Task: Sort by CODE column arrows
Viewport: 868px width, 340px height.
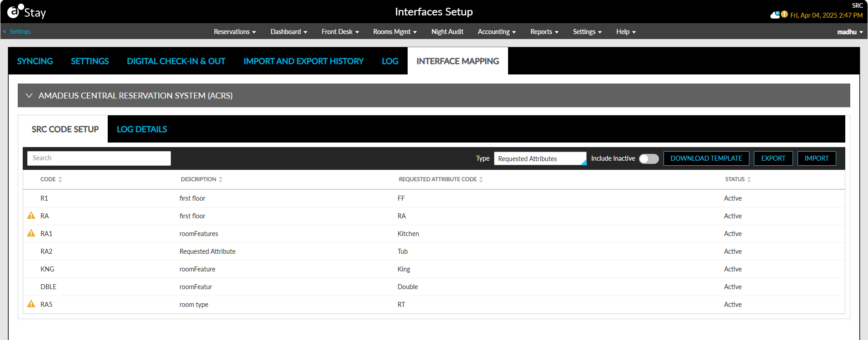Action: (60, 179)
